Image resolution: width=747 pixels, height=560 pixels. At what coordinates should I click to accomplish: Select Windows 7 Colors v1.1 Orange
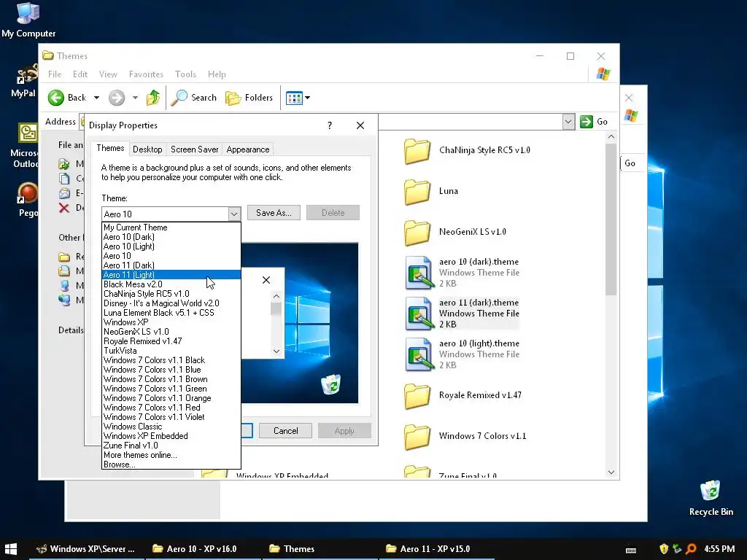click(x=171, y=398)
